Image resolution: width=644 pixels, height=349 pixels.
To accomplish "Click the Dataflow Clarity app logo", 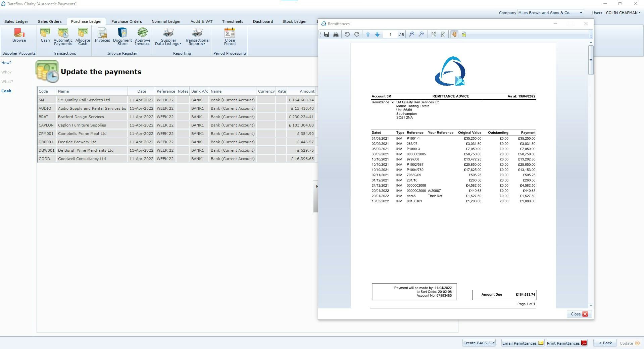I will 3,4.
